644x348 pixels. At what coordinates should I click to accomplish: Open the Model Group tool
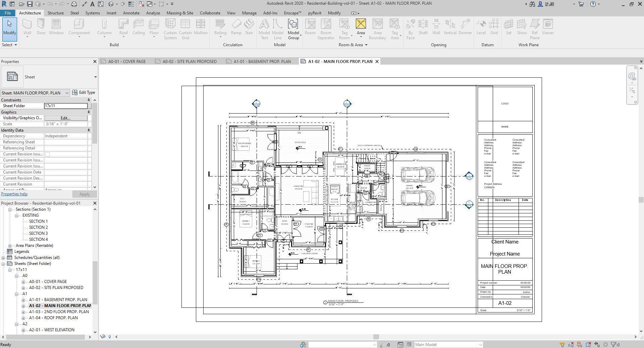(293, 29)
